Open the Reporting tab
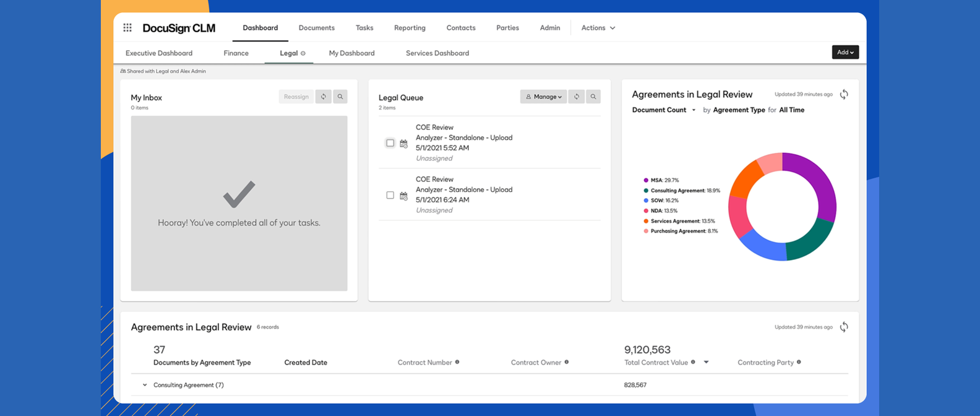The image size is (980, 416). click(x=410, y=28)
